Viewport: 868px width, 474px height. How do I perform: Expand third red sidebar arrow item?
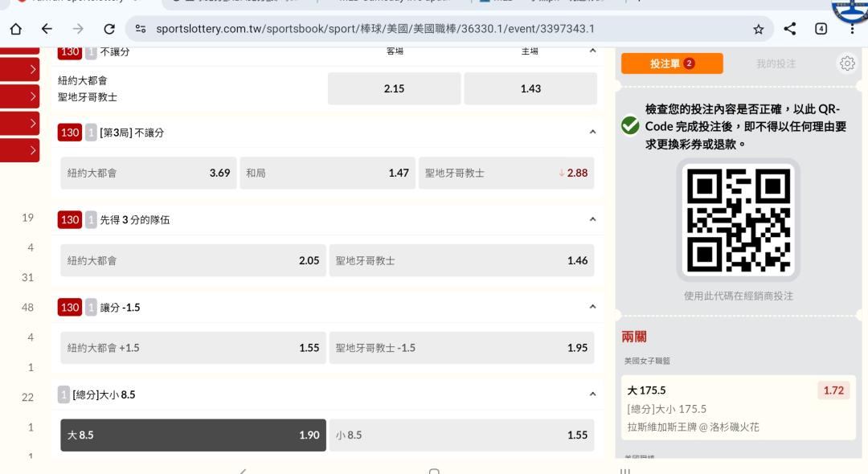click(x=20, y=124)
